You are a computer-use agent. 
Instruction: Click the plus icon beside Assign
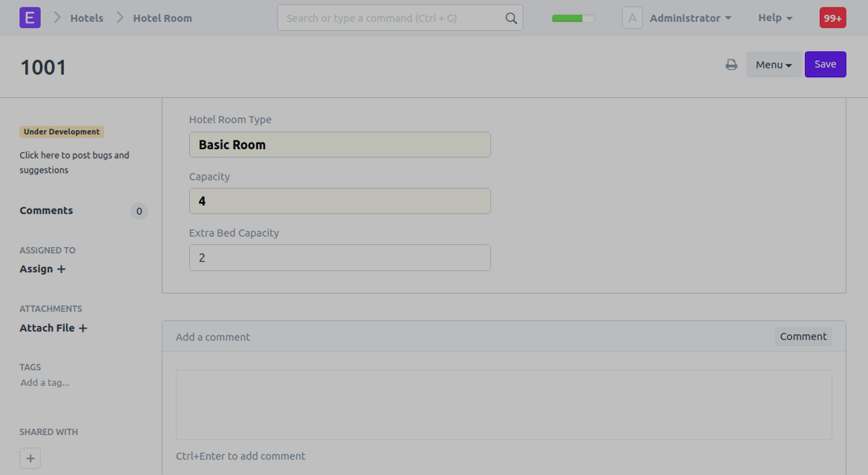[62, 269]
